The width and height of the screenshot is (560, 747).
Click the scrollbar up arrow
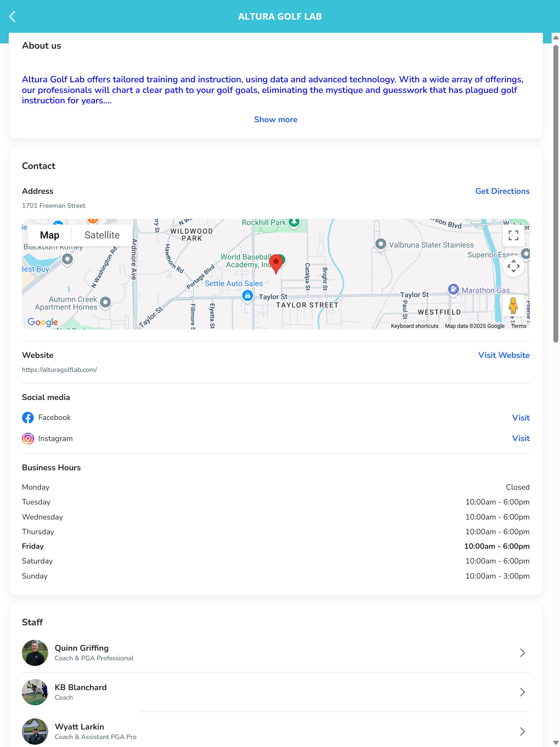pos(556,37)
